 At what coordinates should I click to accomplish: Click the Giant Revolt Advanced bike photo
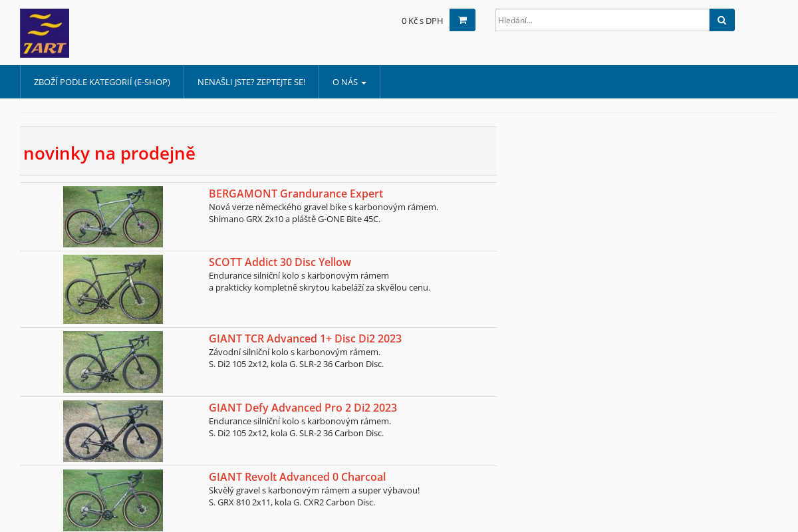113,500
